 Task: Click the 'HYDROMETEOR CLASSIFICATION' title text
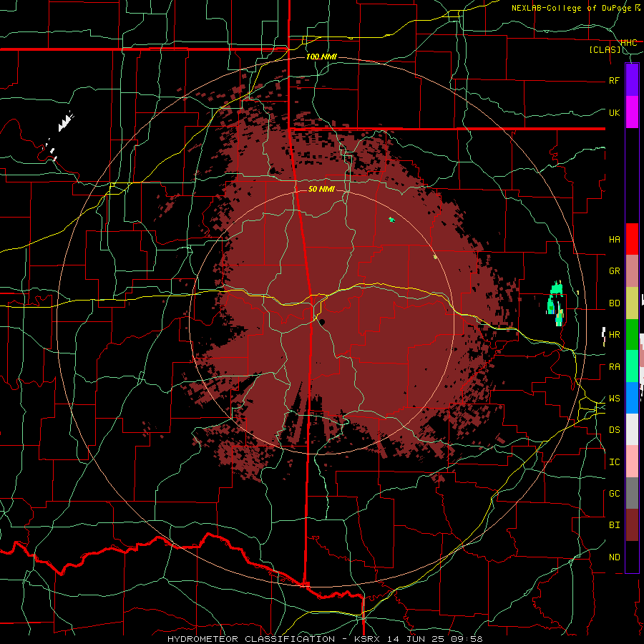click(251, 639)
